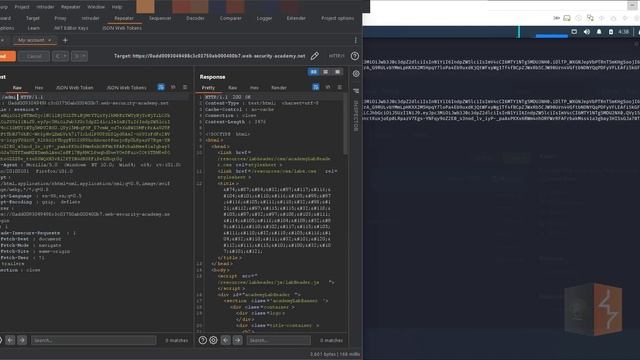Image resolution: width=640 pixels, height=360 pixels.
Task: Select the top-bottom stacked layout icon
Action: 326,72
